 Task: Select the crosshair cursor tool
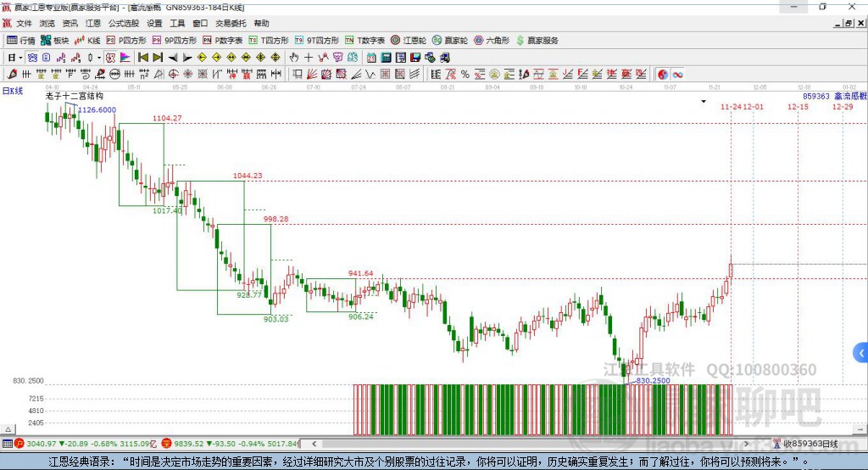click(309, 57)
